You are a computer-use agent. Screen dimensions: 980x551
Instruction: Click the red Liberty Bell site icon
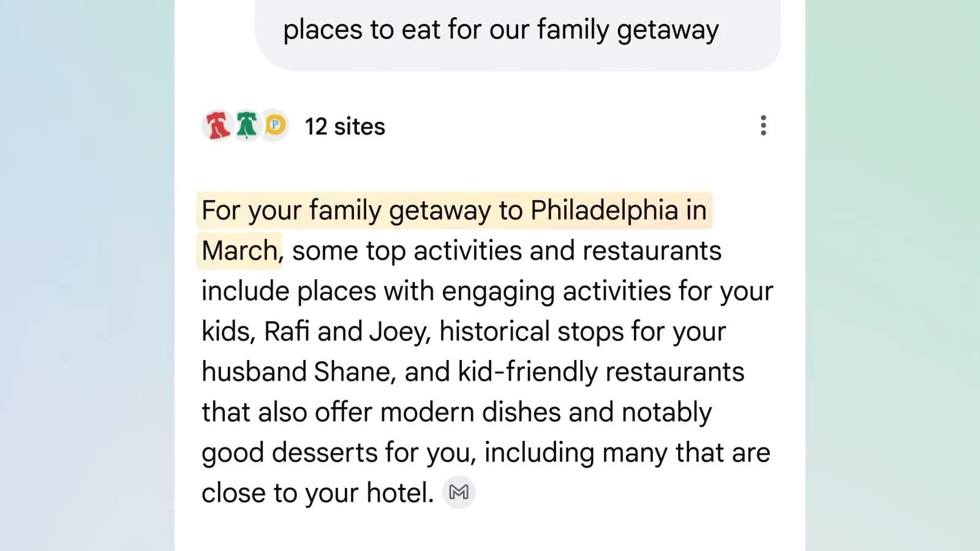pos(217,126)
